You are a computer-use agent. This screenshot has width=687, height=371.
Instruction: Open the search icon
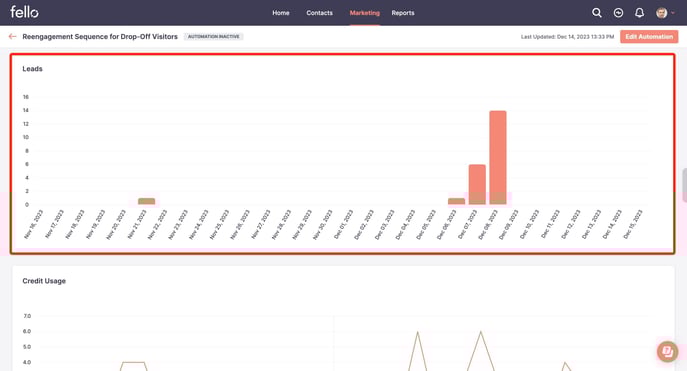tap(596, 13)
